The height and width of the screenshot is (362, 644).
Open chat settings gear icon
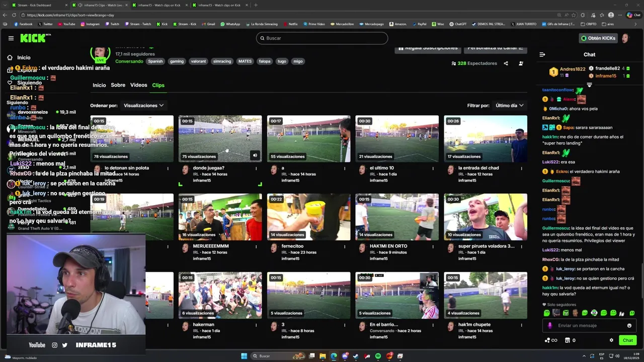coord(611,340)
